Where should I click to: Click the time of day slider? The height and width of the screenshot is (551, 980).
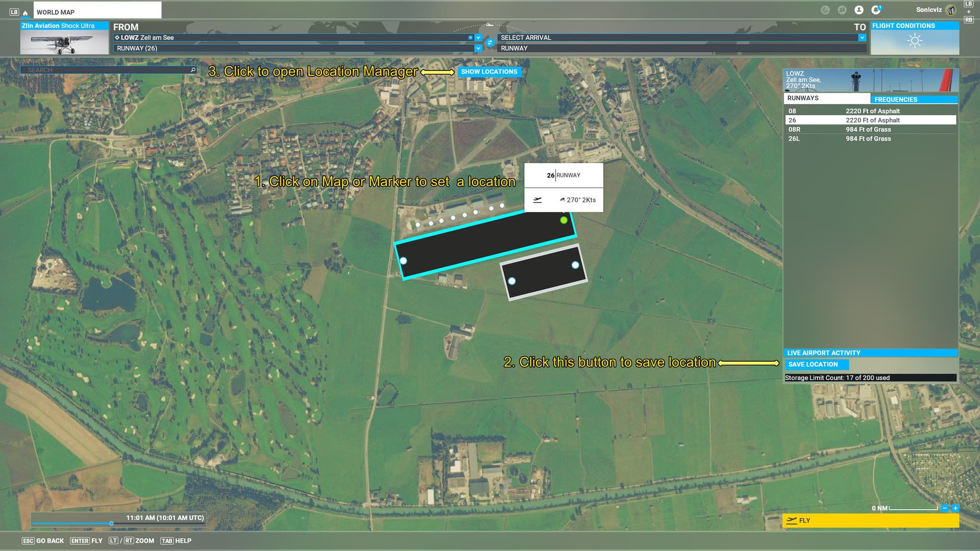click(x=111, y=523)
